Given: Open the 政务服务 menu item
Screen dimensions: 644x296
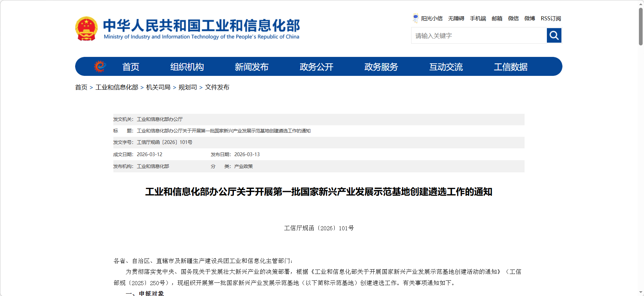Looking at the screenshot, I should [x=381, y=67].
